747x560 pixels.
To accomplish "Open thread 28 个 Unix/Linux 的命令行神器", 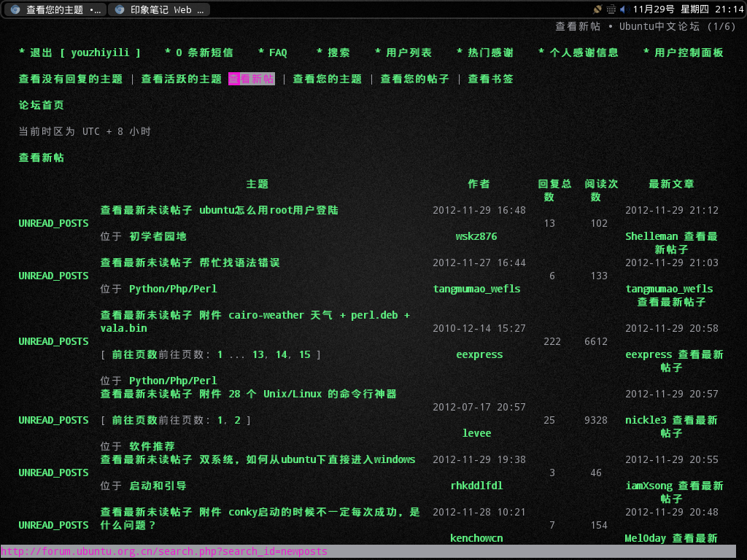I will 312,394.
